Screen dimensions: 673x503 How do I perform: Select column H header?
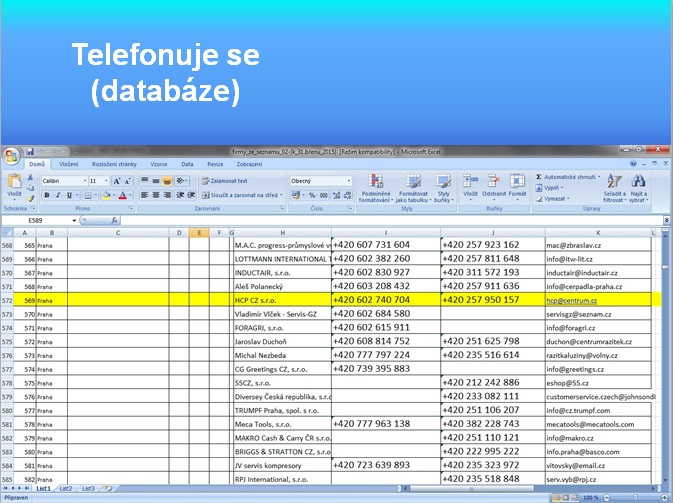[282, 233]
